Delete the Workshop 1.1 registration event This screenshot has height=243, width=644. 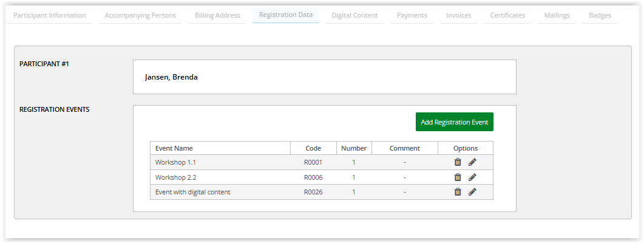(458, 162)
